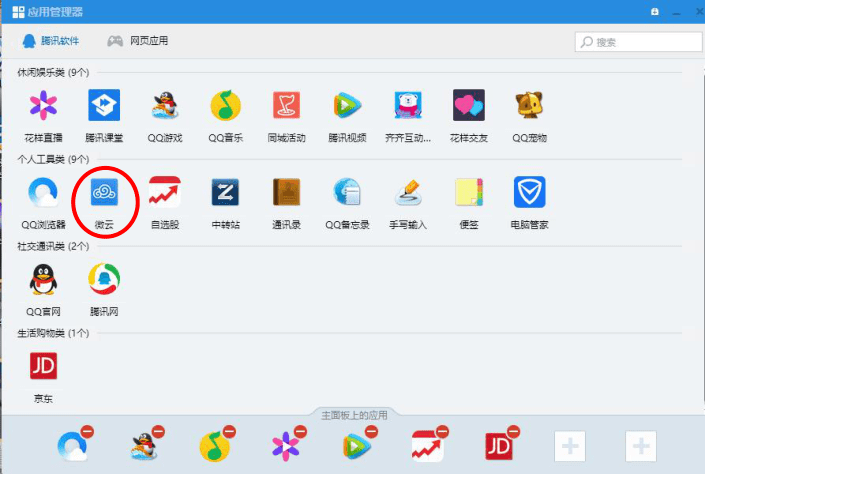860x484 pixels.
Task: Open the 花样交友 hearts icon
Action: [x=469, y=105]
